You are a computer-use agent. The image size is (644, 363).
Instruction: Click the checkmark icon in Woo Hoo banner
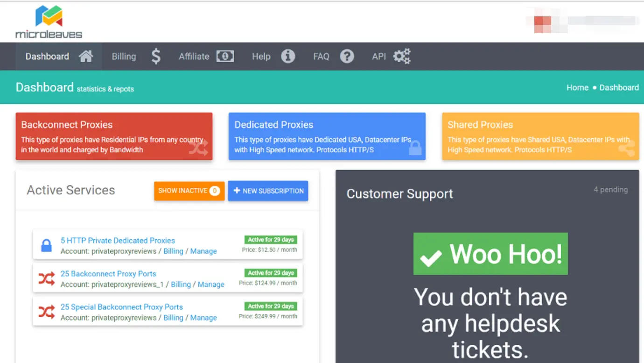(430, 257)
